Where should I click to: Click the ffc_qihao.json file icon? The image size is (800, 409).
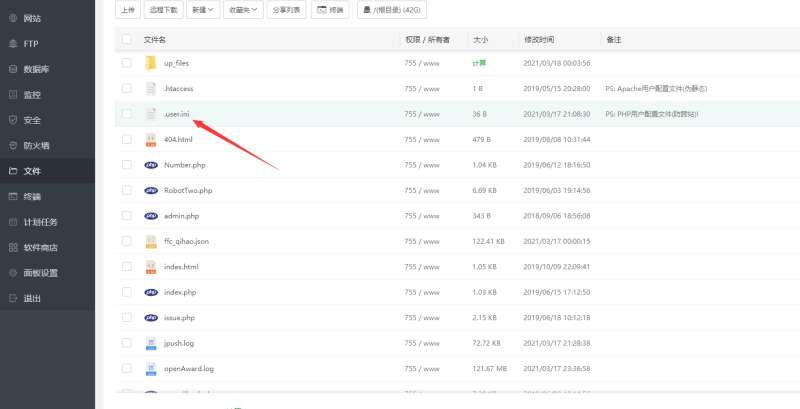pos(151,241)
